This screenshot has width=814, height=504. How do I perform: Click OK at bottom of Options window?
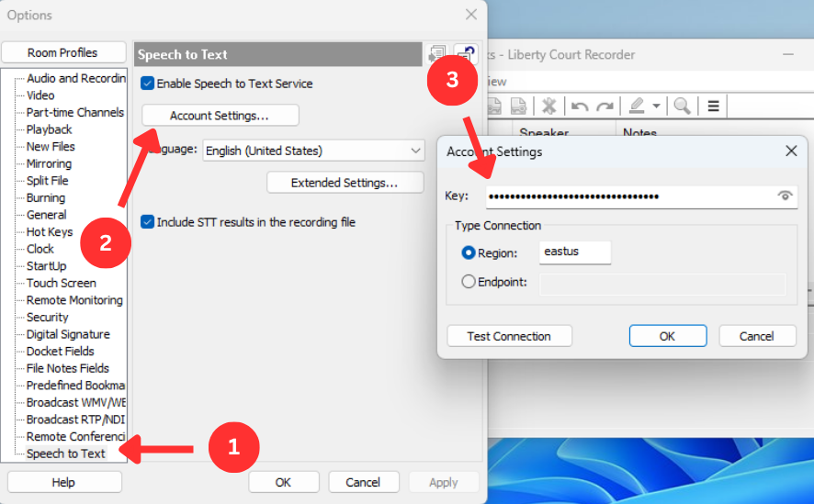(284, 482)
